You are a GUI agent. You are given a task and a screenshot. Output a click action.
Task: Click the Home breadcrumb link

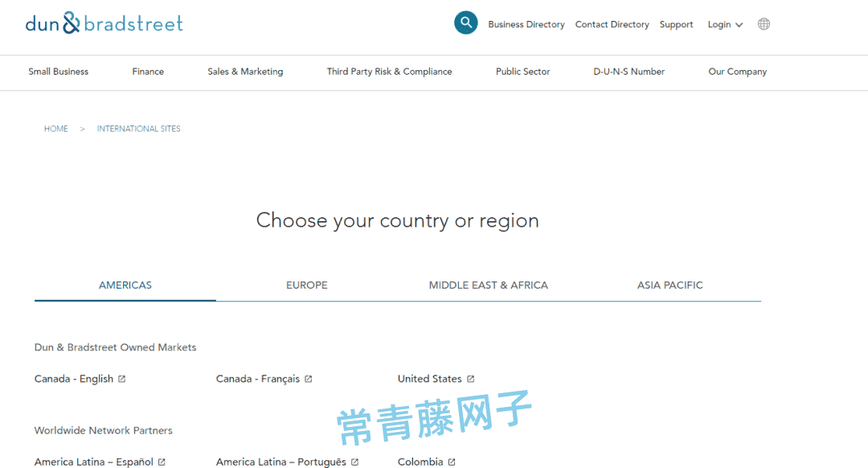pos(56,129)
